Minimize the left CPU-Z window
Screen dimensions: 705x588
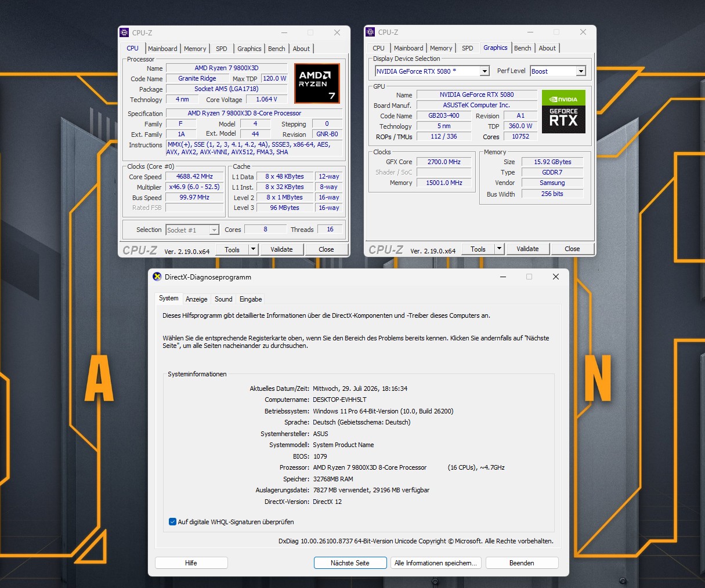click(x=284, y=32)
